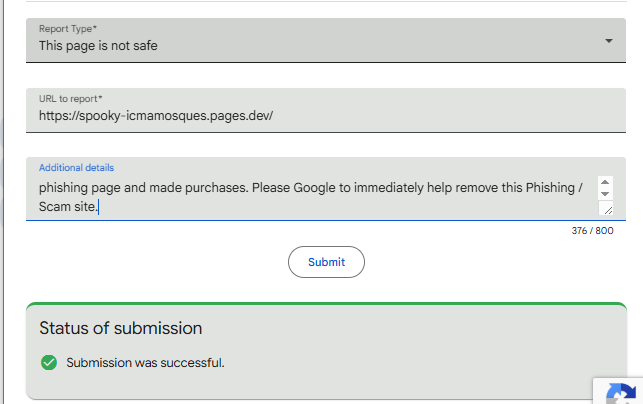Click the 'Status of submission' heading
Viewport: 643px width, 404px height.
click(120, 328)
